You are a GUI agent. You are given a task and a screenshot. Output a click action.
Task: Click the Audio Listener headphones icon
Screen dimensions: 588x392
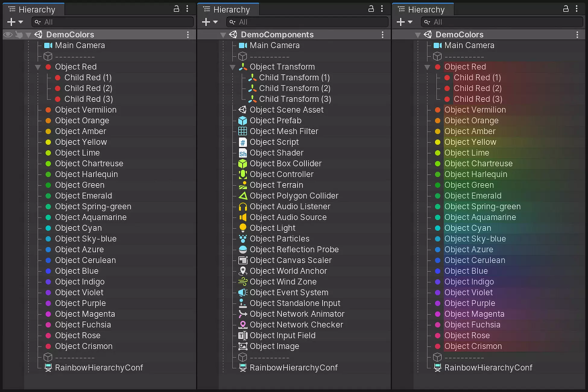243,207
